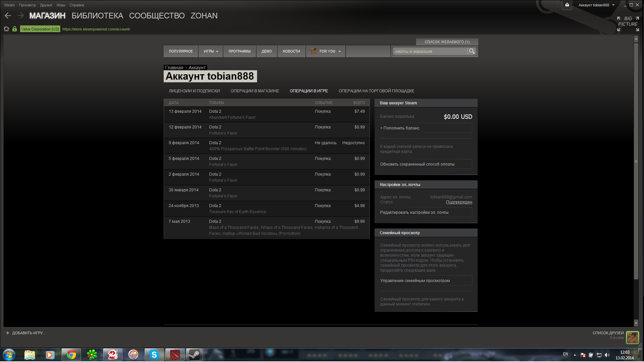644x362 pixels.
Task: Switch to ОПЕРАЦИИ В МАГАЗИНЕ tab
Action: (x=255, y=91)
